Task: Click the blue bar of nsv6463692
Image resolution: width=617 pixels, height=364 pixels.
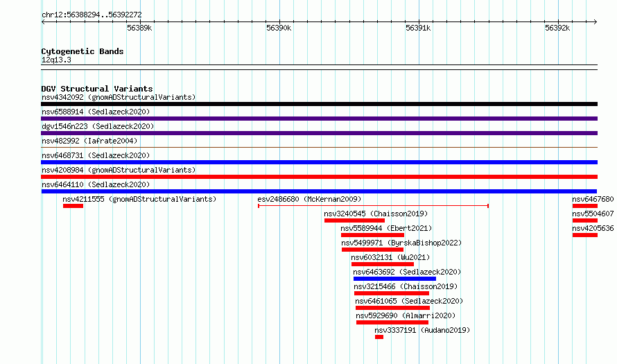Action: [394, 279]
